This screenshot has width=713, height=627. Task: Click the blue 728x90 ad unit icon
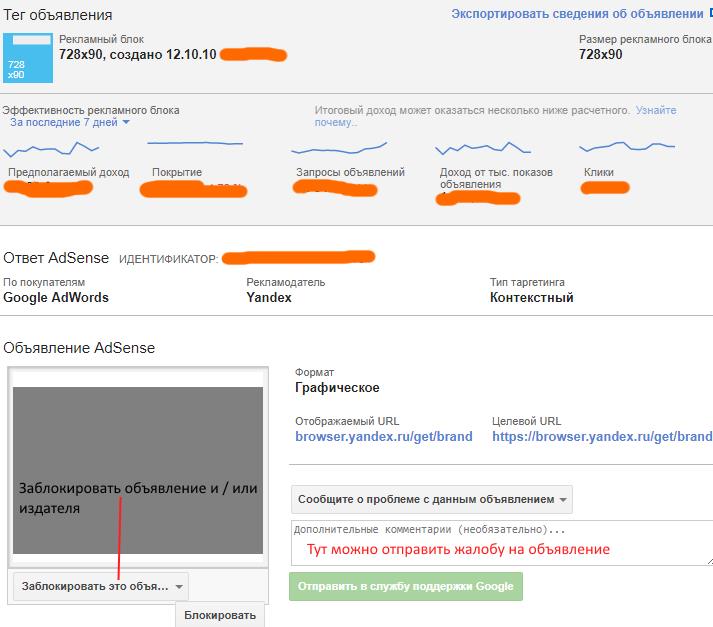pyautogui.click(x=28, y=58)
